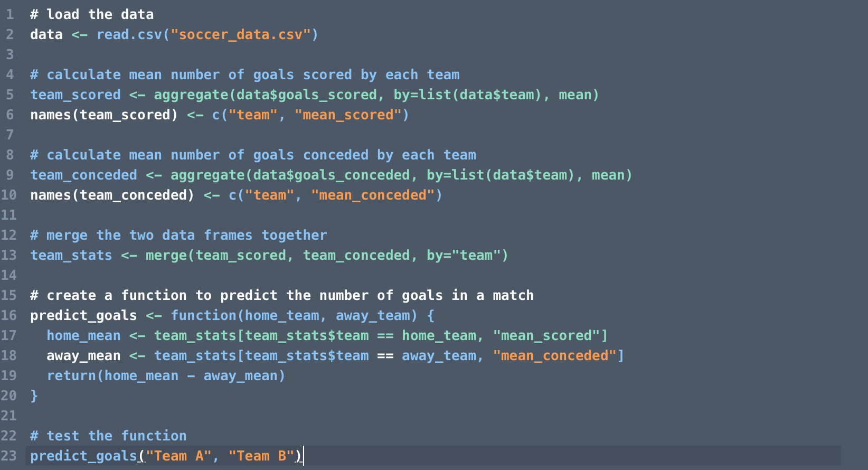The height and width of the screenshot is (470, 868).
Task: Click line number 9 in the gutter
Action: [10, 175]
